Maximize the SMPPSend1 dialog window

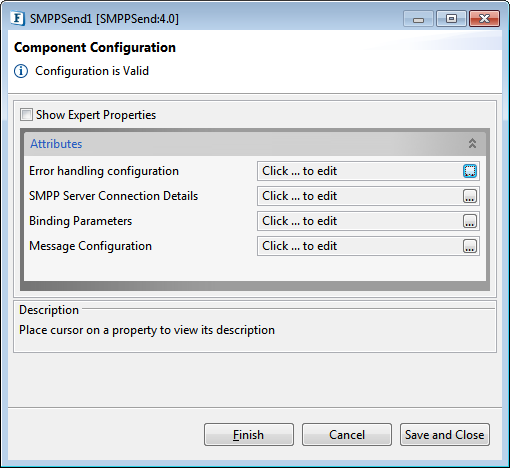(451, 19)
